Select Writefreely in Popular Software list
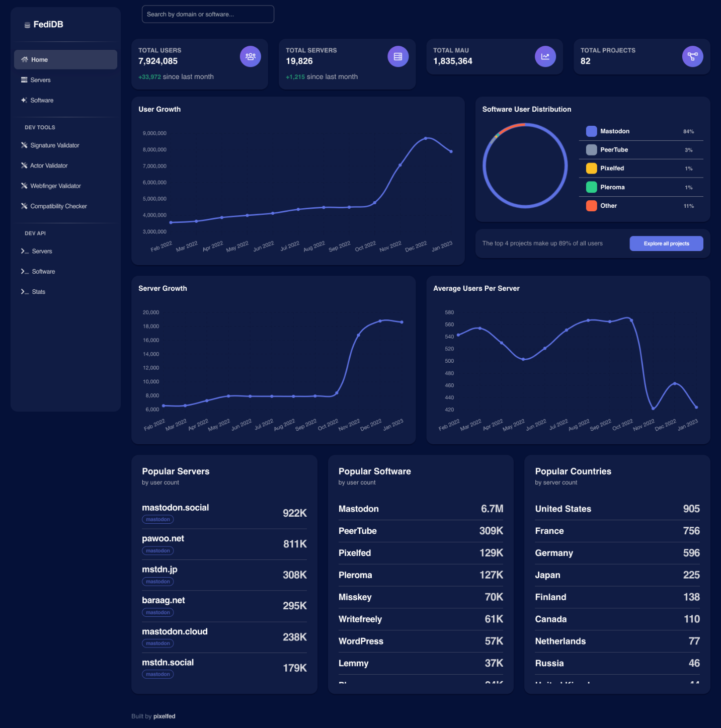Viewport: 721px width, 728px height. tap(421, 619)
